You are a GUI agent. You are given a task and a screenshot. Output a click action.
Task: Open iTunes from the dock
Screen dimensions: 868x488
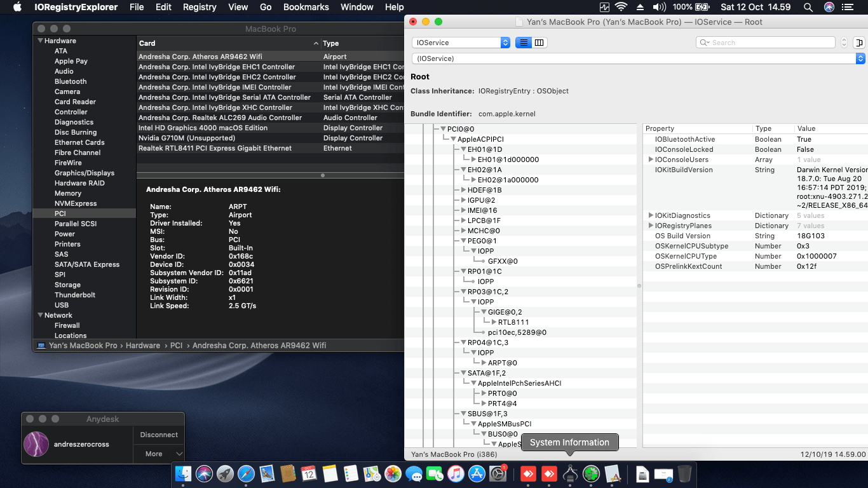pos(456,473)
